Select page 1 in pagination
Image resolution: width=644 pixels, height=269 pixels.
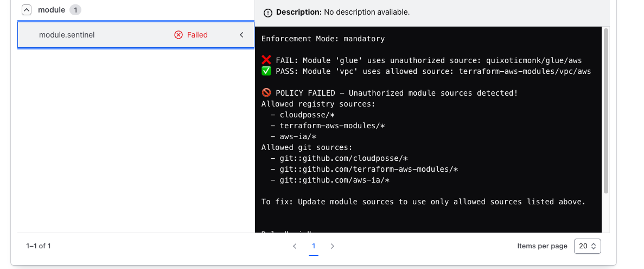(x=314, y=246)
